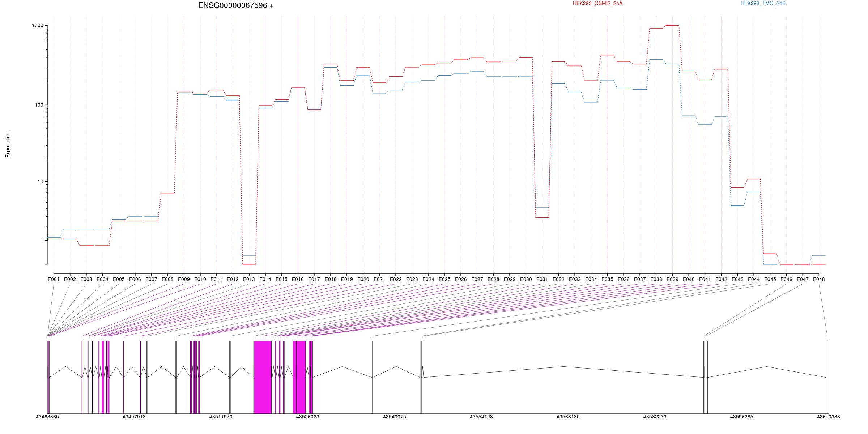Click the blue expression segment above E048
This screenshot has height=434, width=868.
(819, 255)
